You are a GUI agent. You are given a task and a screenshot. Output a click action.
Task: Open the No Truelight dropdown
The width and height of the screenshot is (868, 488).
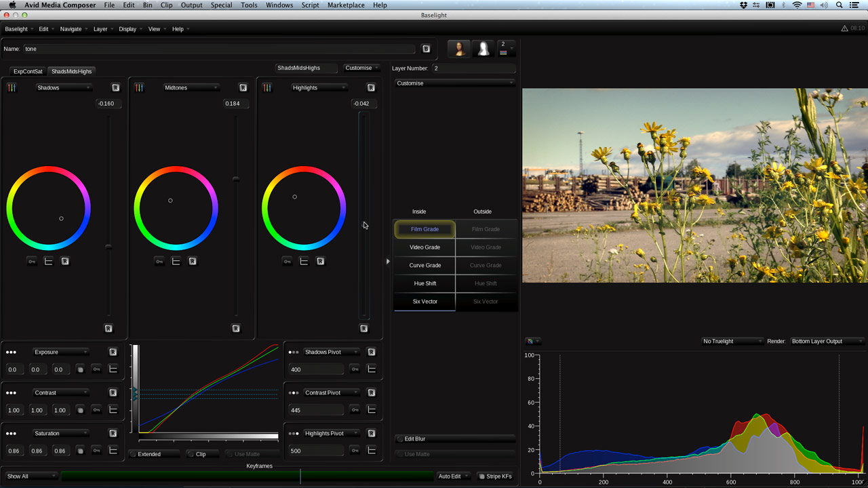coord(732,341)
